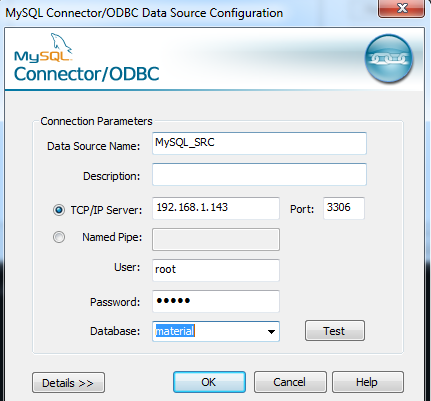Select the TCP/IP Server radio button
Viewport: 431px width, 401px height.
pyautogui.click(x=59, y=210)
